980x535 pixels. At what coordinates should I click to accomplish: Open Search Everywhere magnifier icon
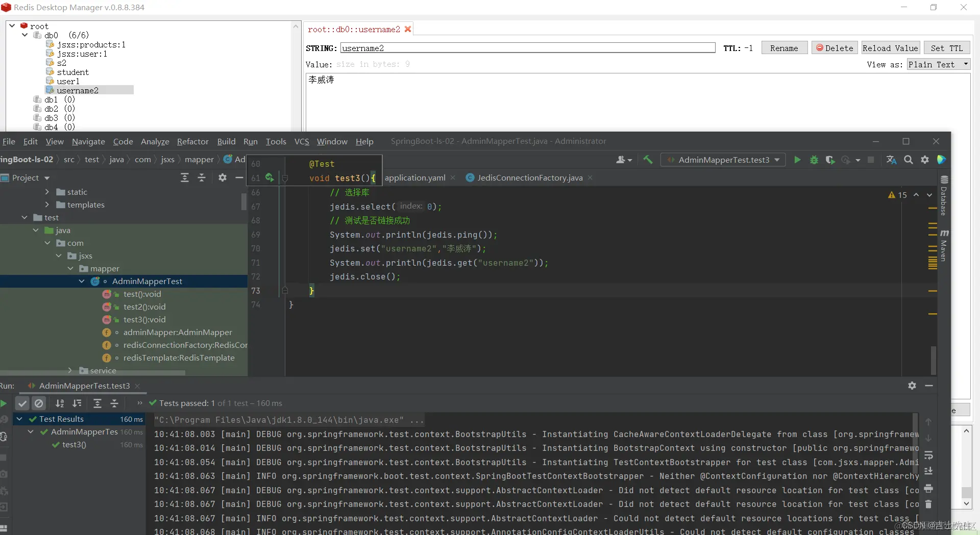[909, 160]
